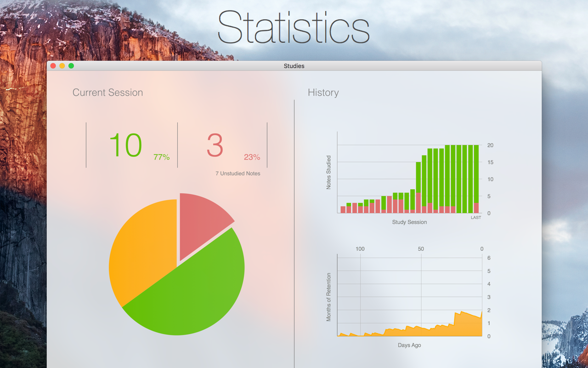Click the Days Ago label under the retention chart

[x=409, y=345]
